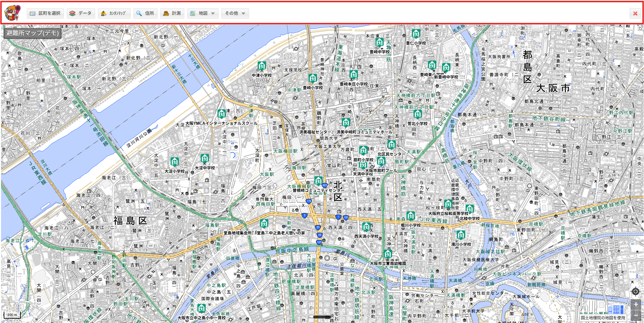This screenshot has width=644, height=323.
Task: Click the 豊仁小学校 shelter marker
Action: pyautogui.click(x=416, y=34)
